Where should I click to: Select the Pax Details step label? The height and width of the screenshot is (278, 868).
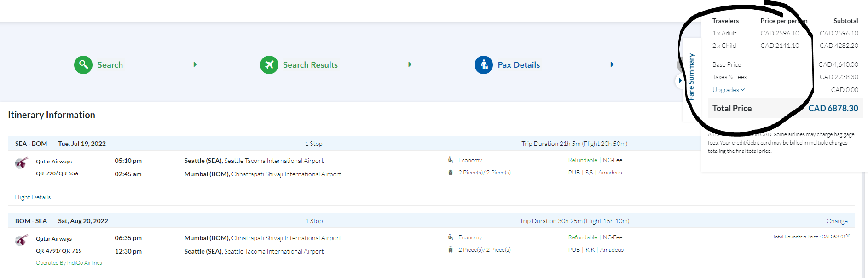[519, 65]
